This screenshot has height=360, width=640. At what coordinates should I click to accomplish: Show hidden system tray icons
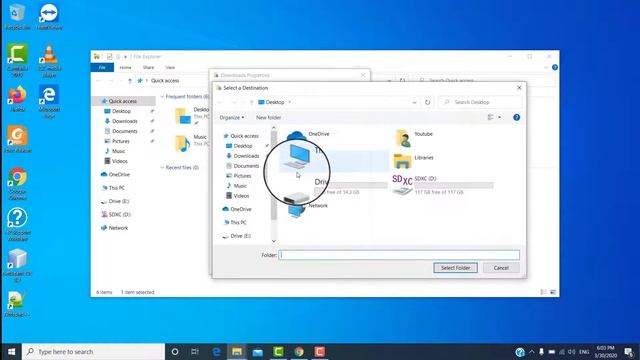tap(531, 351)
